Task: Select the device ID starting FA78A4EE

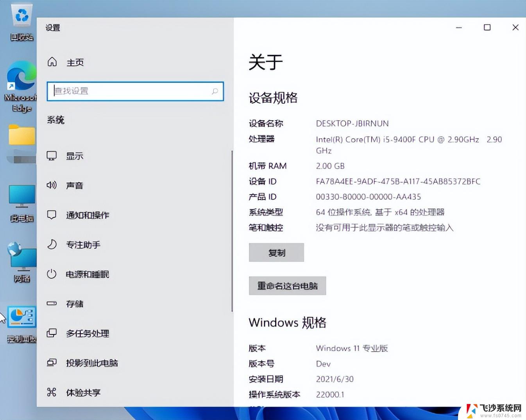Action: (x=398, y=181)
